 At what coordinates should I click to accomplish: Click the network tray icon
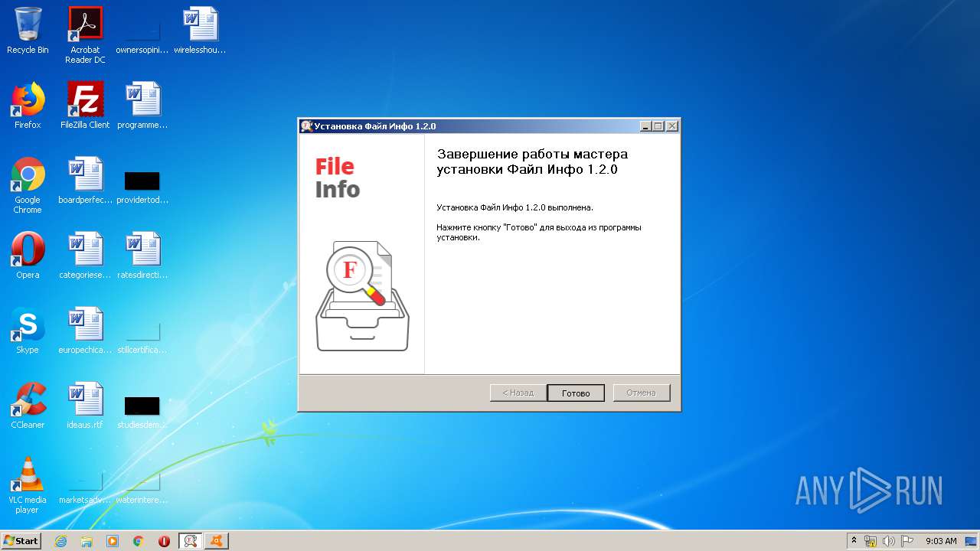pos(871,541)
